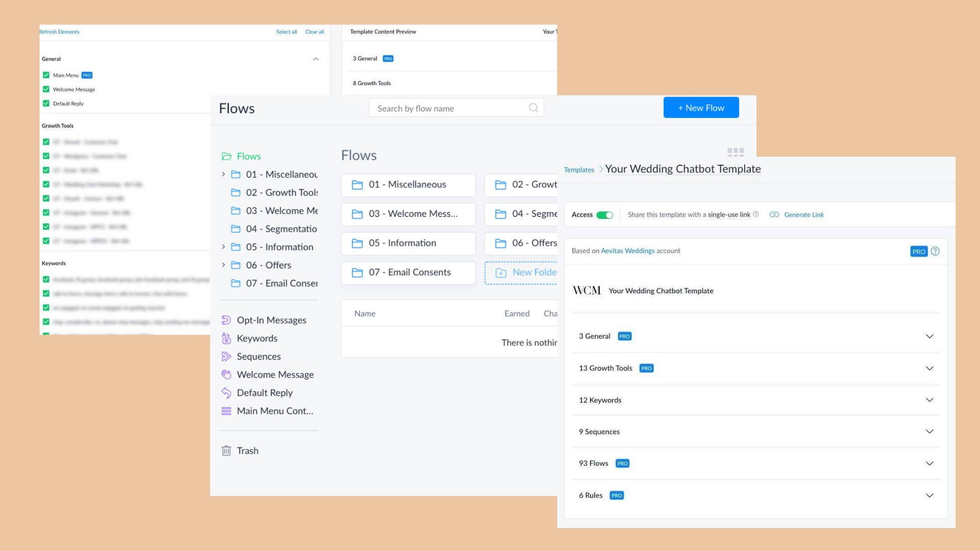
Task: Click the Opt-In Messages icon
Action: point(226,320)
